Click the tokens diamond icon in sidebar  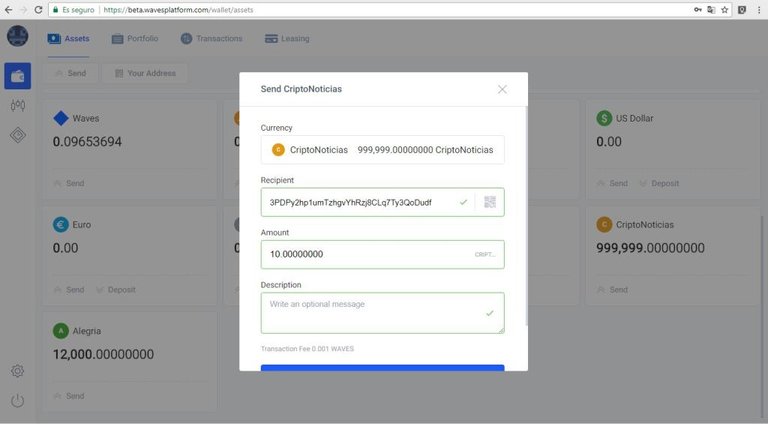click(x=17, y=135)
